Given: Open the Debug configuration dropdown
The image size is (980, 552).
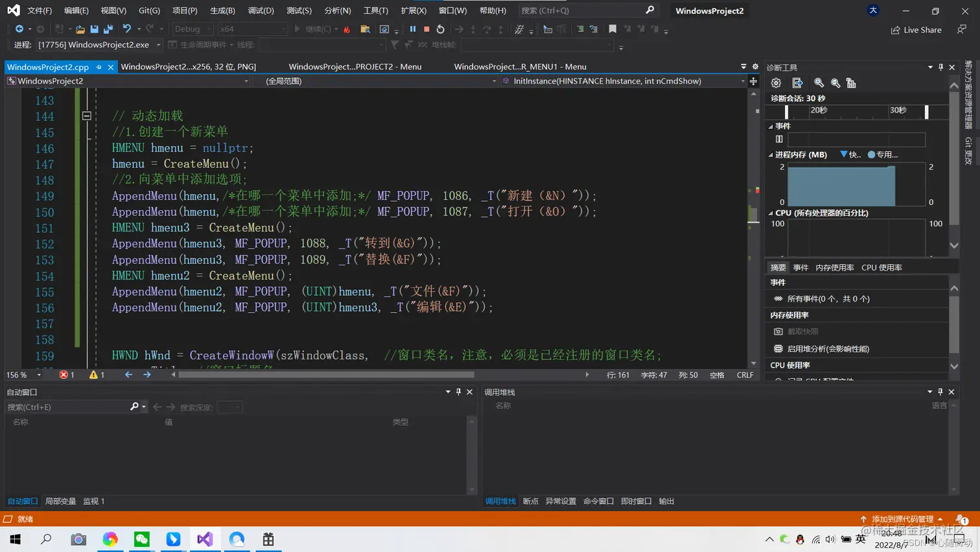Looking at the screenshot, I should [x=192, y=29].
